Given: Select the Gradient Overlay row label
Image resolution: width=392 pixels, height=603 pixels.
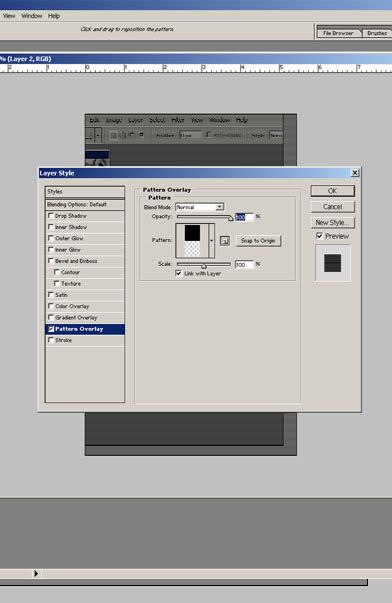Looking at the screenshot, I should point(76,318).
